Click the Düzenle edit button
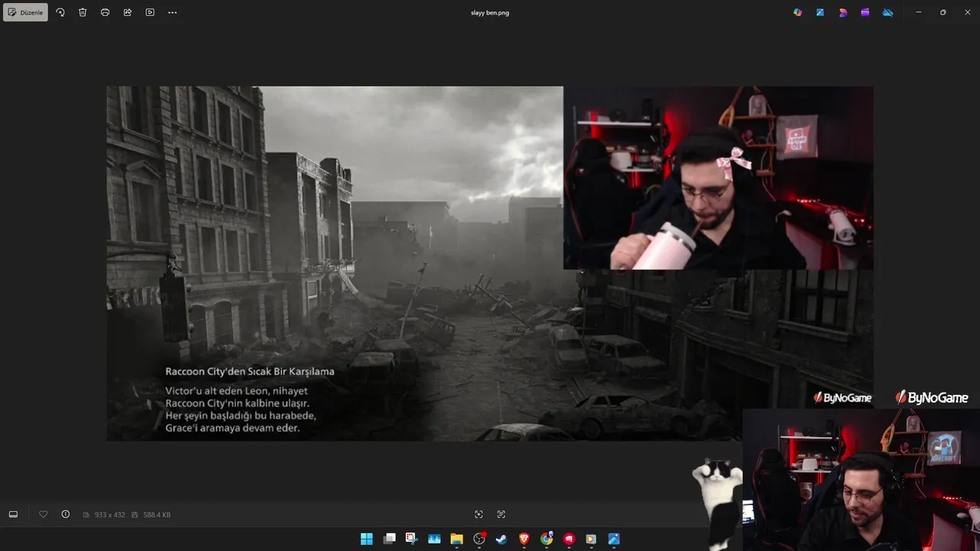This screenshot has width=980, height=551. click(26, 12)
